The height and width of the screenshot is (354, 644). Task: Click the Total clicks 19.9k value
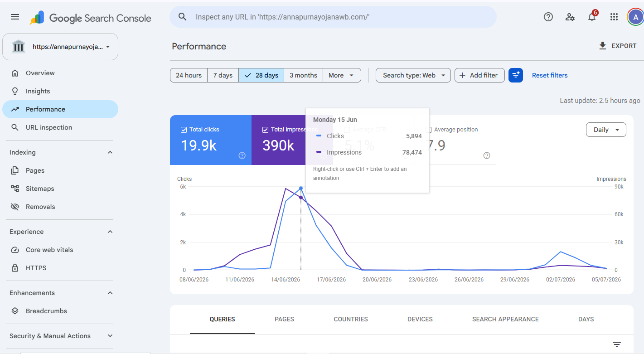(199, 145)
